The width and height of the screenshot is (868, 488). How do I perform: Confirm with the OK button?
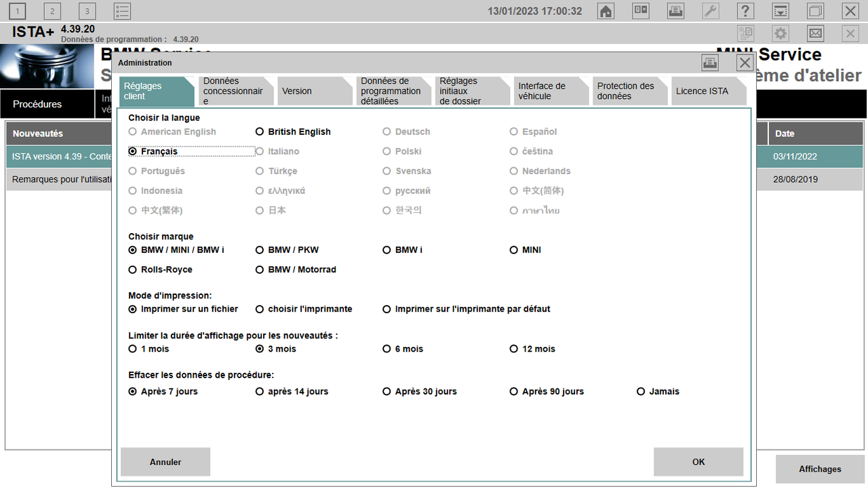click(x=698, y=462)
